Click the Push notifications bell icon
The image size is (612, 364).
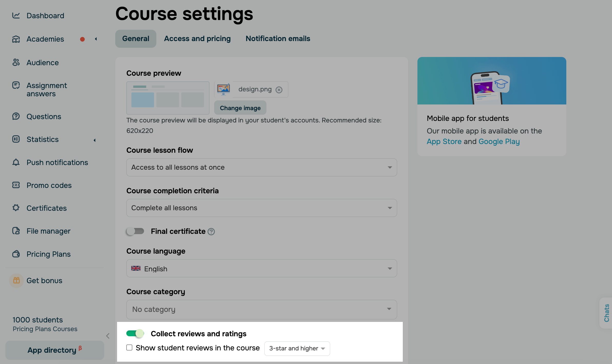[16, 162]
